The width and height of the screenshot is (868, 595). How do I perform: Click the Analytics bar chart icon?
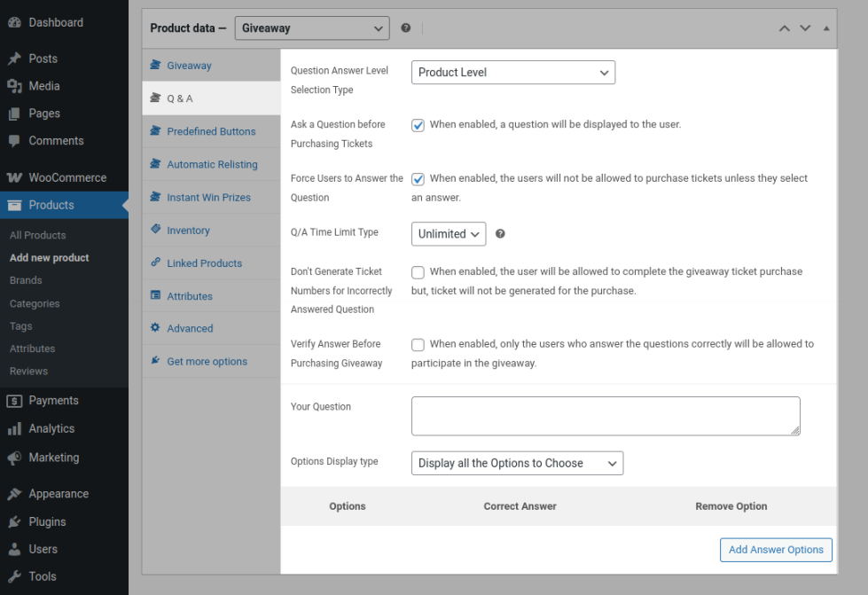point(14,428)
